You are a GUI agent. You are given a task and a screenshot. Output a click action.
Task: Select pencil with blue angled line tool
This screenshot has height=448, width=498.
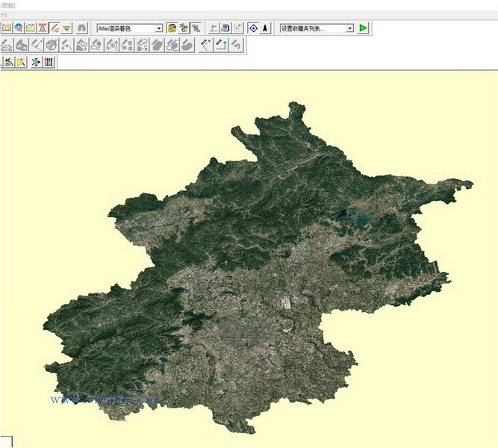click(x=206, y=45)
